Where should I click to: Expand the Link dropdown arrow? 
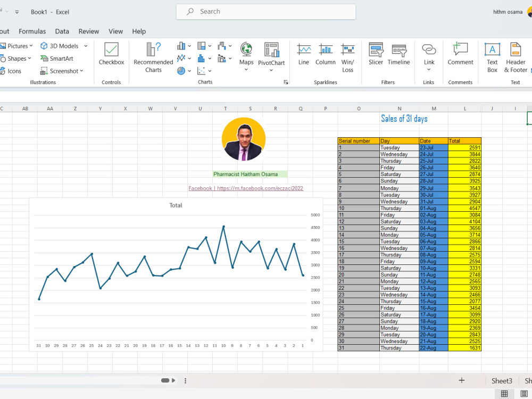(429, 70)
